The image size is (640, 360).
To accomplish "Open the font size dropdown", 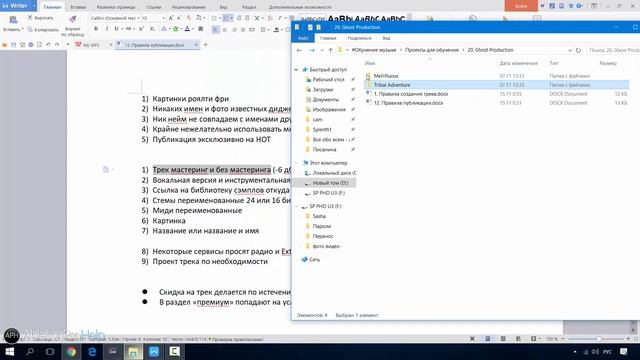I will pyautogui.click(x=164, y=18).
